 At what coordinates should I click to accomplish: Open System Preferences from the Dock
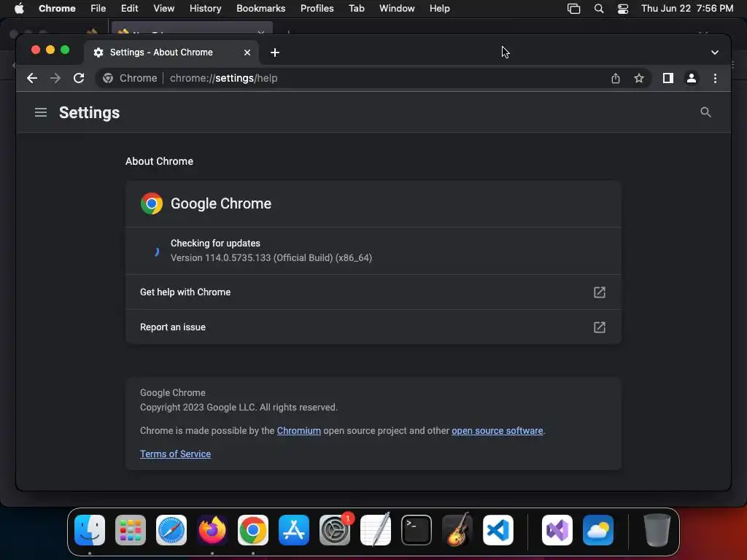click(335, 530)
